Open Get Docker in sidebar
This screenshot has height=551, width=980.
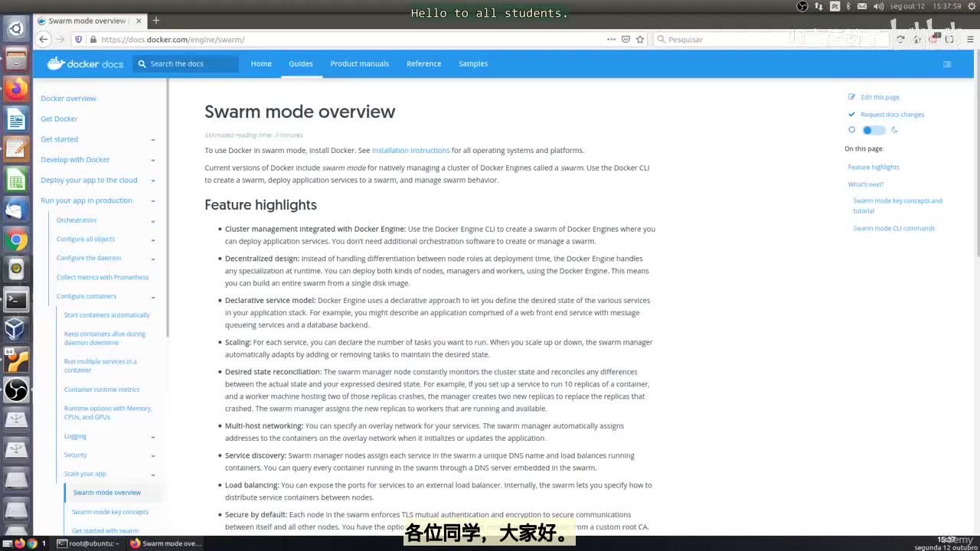tap(59, 119)
